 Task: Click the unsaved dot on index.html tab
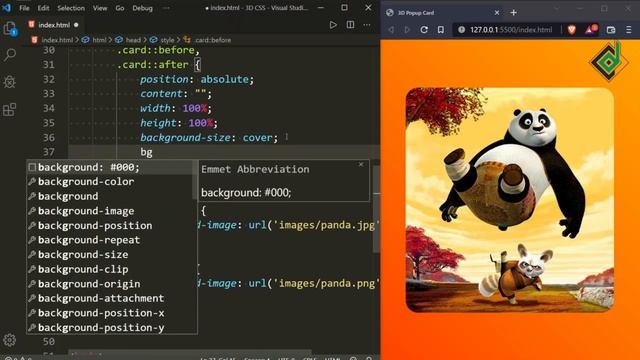(76, 25)
